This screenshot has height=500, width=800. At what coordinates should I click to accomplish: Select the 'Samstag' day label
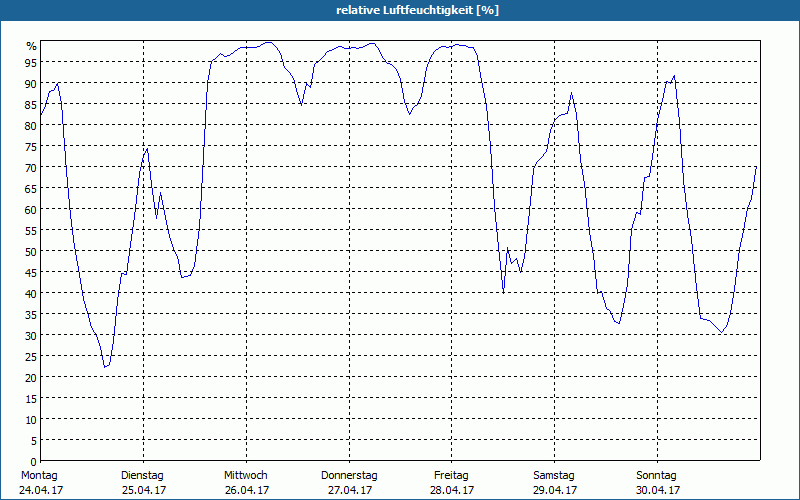[x=554, y=476]
